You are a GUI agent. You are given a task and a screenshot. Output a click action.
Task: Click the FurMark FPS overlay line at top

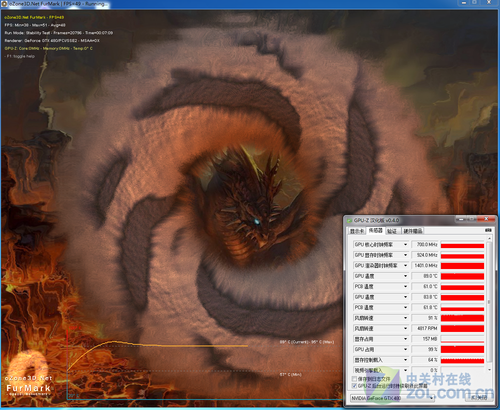35,17
